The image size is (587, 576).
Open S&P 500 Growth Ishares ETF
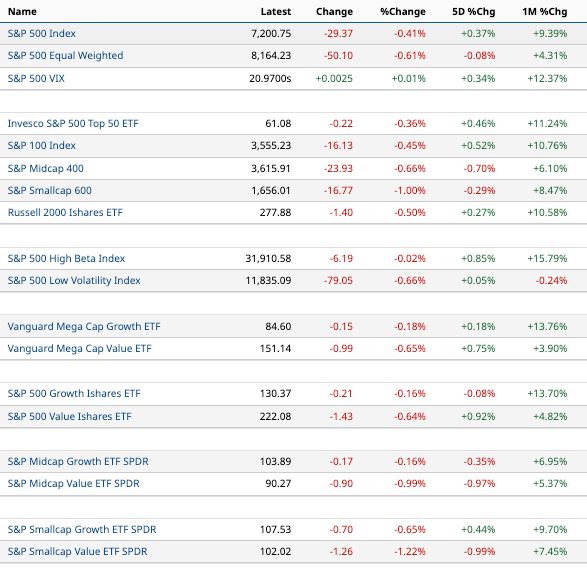(x=74, y=393)
